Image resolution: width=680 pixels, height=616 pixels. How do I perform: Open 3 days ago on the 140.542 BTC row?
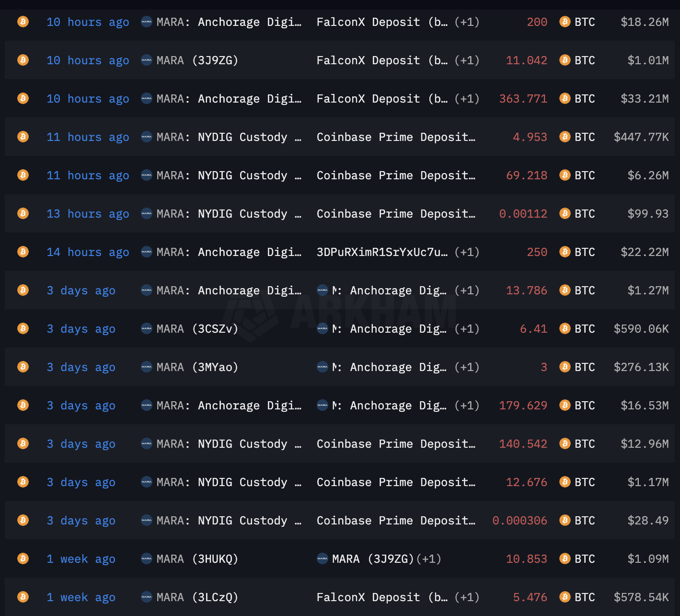coord(81,443)
